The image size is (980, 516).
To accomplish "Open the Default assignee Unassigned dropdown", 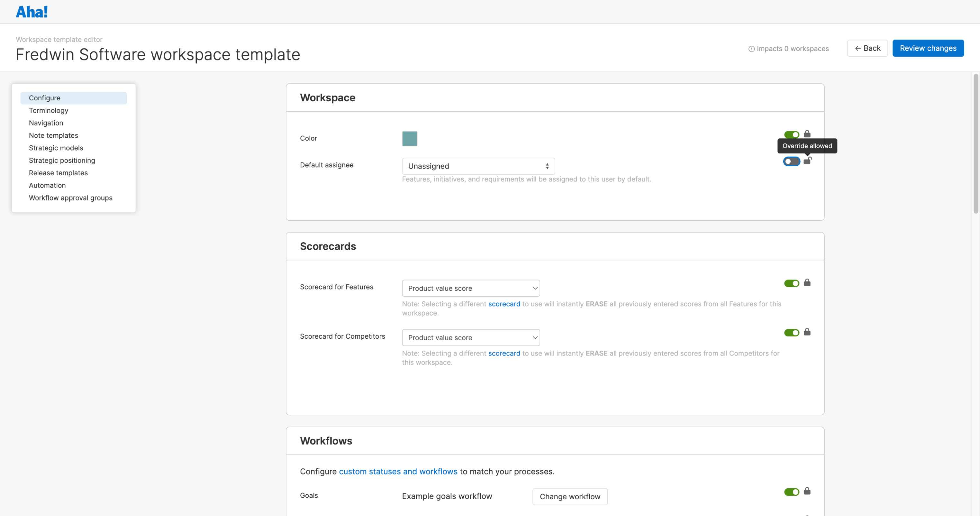I will [478, 166].
